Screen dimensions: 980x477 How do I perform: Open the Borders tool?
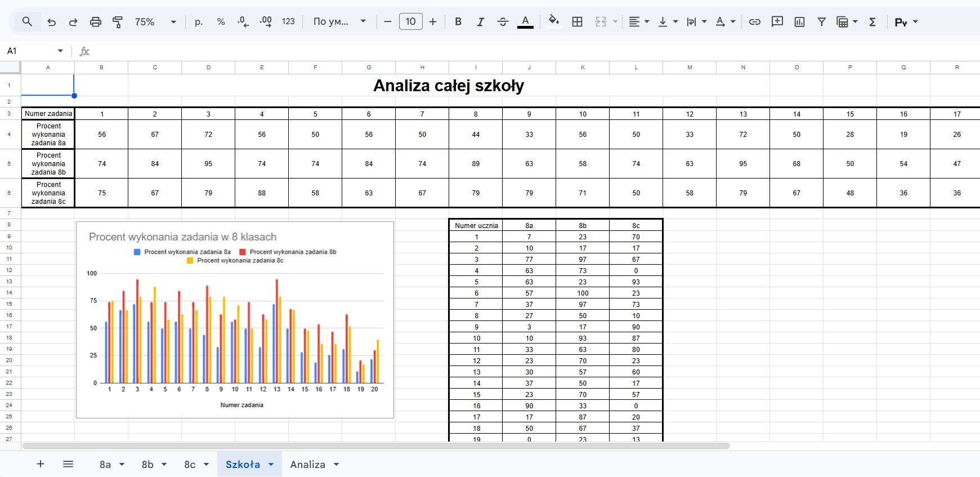(577, 22)
